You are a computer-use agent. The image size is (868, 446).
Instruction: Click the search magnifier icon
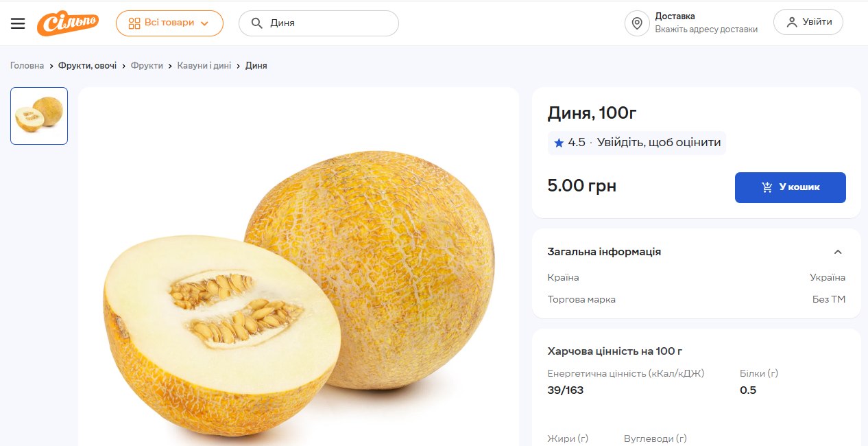click(x=257, y=23)
